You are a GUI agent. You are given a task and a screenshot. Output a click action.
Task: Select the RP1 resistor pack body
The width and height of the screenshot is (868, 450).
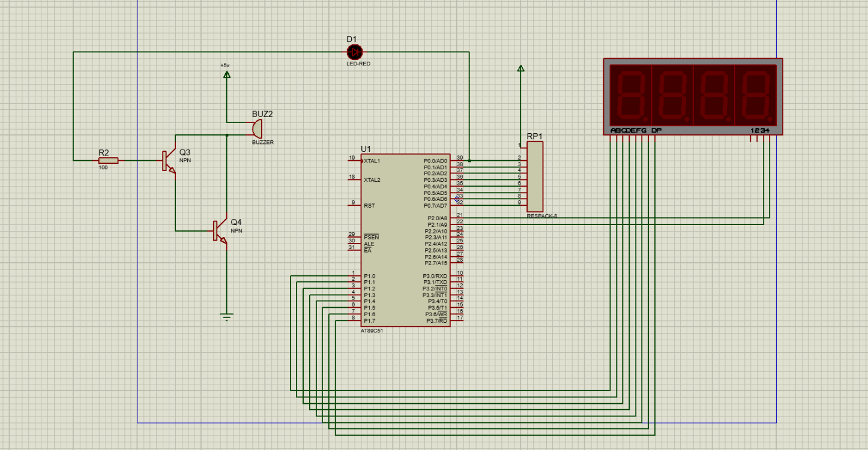tap(535, 177)
